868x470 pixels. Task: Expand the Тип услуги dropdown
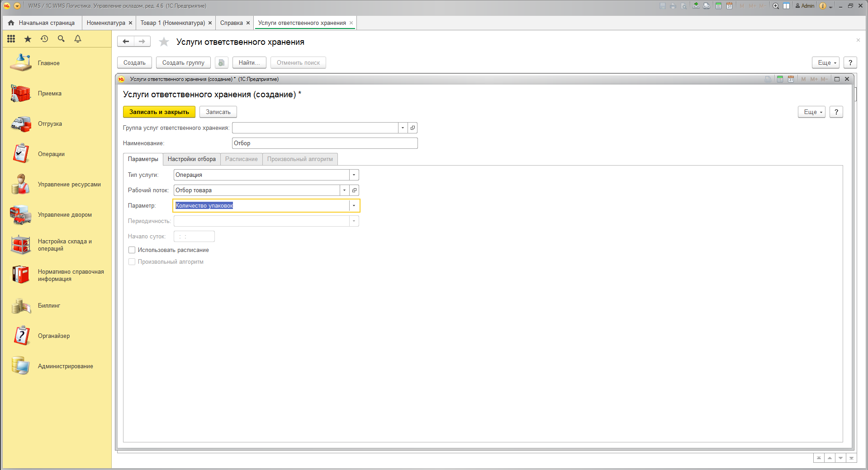tap(354, 175)
